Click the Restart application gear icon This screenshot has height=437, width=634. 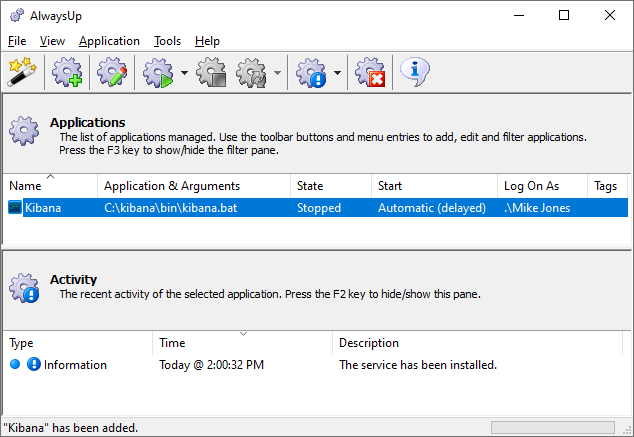point(252,72)
